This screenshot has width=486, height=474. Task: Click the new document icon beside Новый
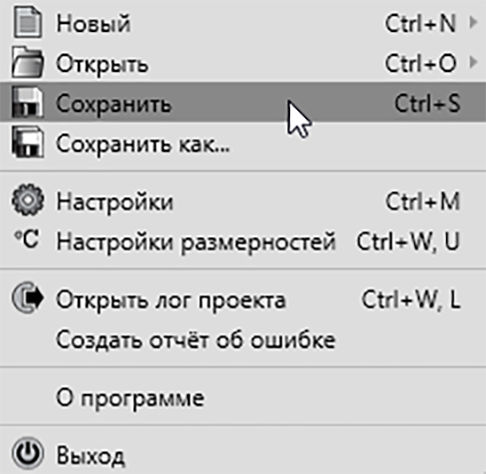point(27,23)
